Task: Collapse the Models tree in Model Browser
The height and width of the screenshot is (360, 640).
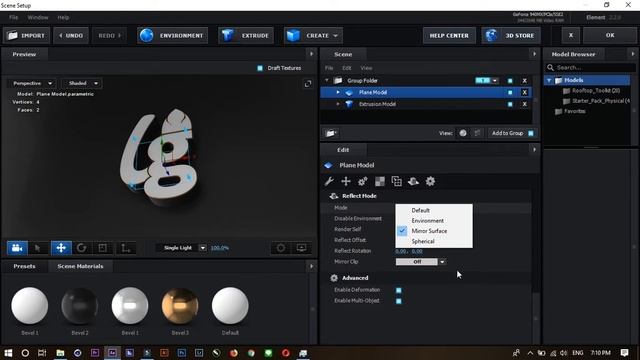Action: 549,80
